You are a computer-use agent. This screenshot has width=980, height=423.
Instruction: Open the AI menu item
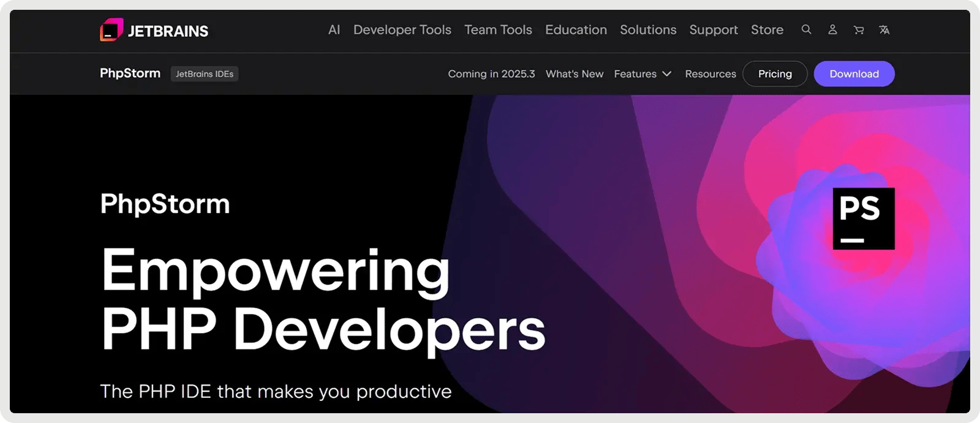tap(334, 29)
